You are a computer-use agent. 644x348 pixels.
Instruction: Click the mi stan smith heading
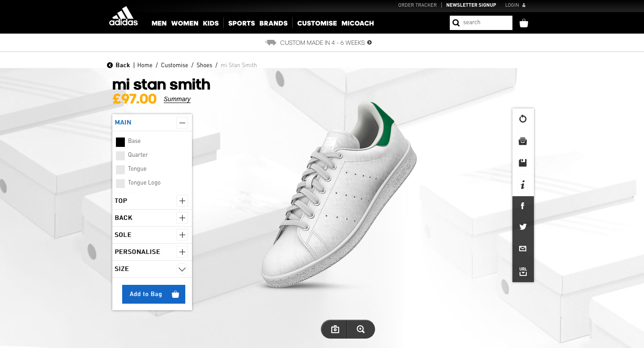(x=161, y=84)
